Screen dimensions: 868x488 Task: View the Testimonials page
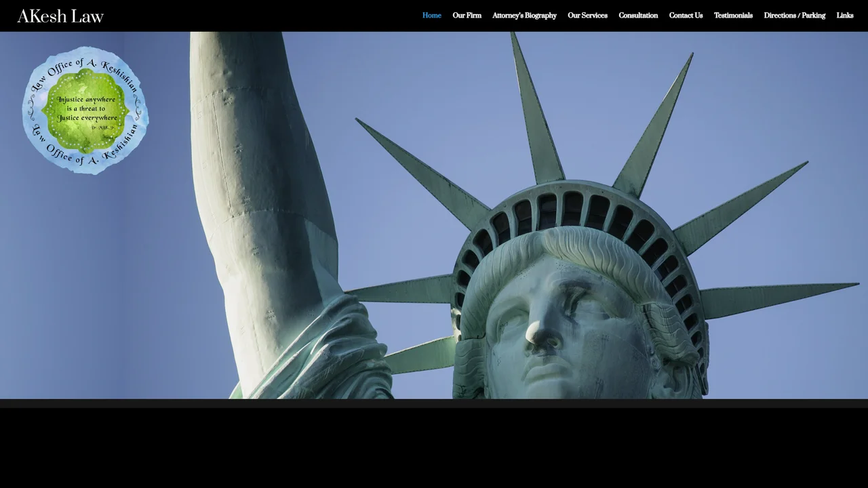[733, 16]
